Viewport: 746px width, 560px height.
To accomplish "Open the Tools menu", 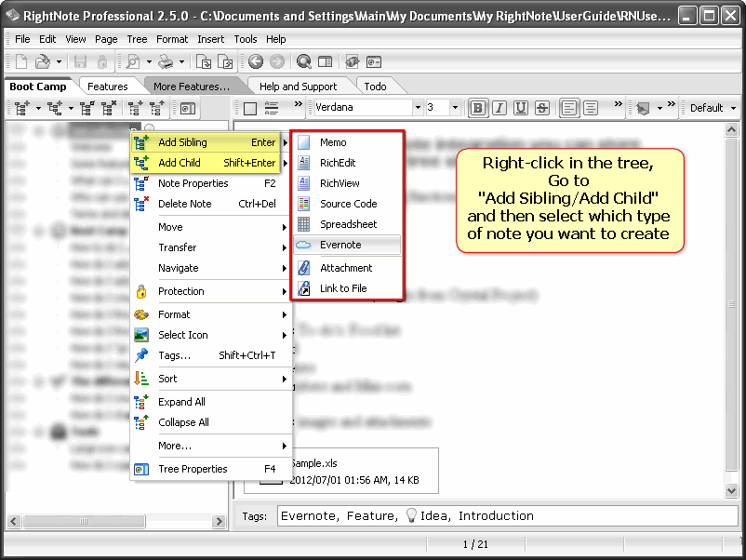I will point(245,39).
